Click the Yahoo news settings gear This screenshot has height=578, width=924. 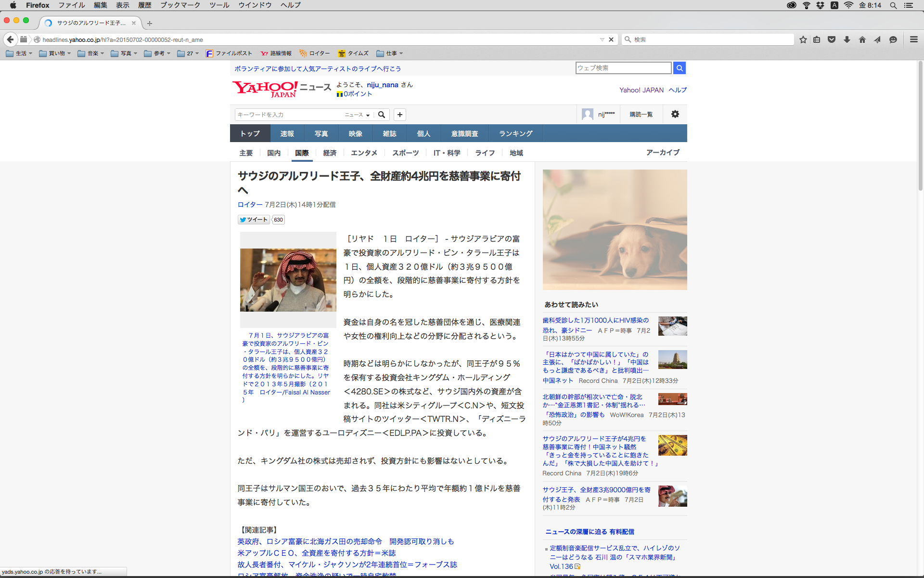pos(675,114)
